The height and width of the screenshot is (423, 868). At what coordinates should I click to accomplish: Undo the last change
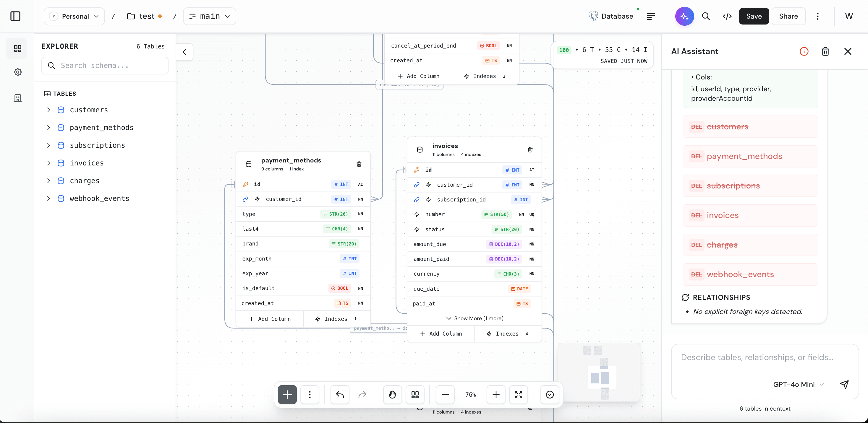(x=340, y=394)
